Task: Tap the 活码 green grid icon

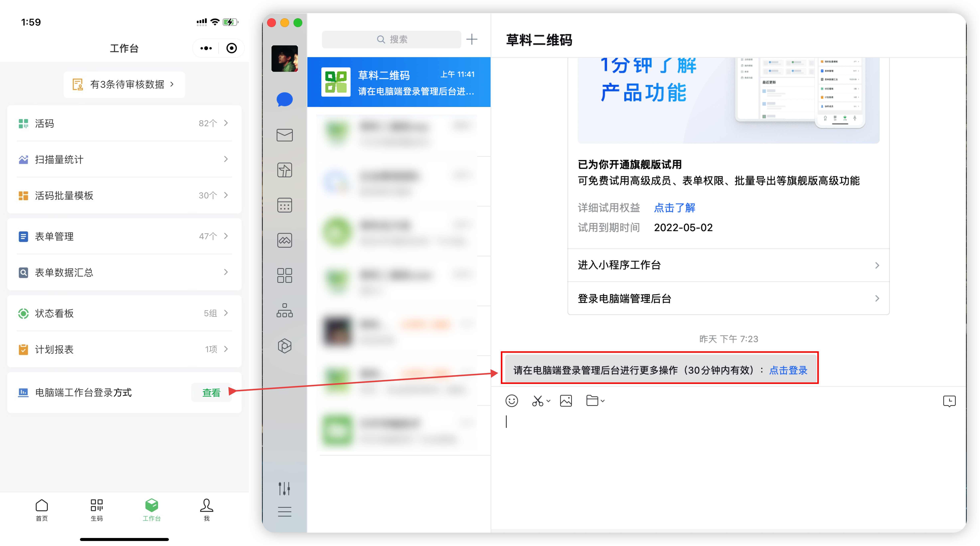Action: (x=23, y=124)
